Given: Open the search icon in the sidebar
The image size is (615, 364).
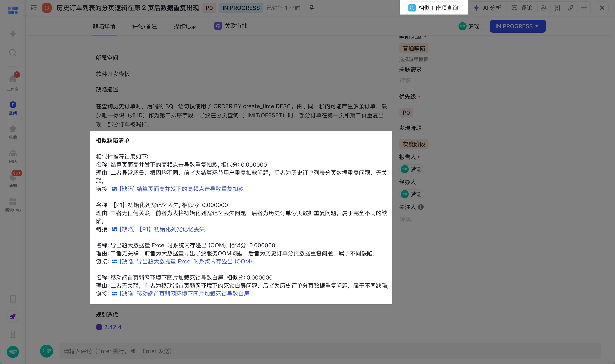Looking at the screenshot, I should click(13, 53).
